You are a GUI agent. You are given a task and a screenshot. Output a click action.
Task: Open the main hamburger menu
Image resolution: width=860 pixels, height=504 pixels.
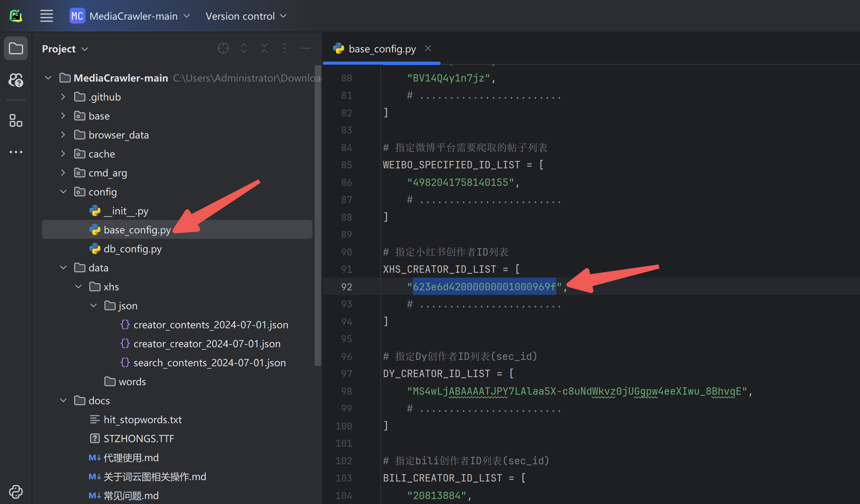click(x=46, y=16)
